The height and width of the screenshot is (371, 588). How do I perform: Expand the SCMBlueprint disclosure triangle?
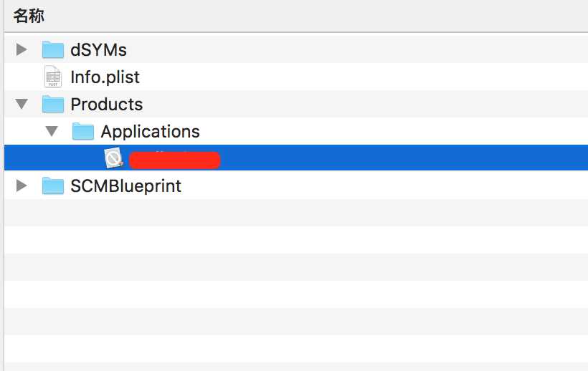click(22, 185)
